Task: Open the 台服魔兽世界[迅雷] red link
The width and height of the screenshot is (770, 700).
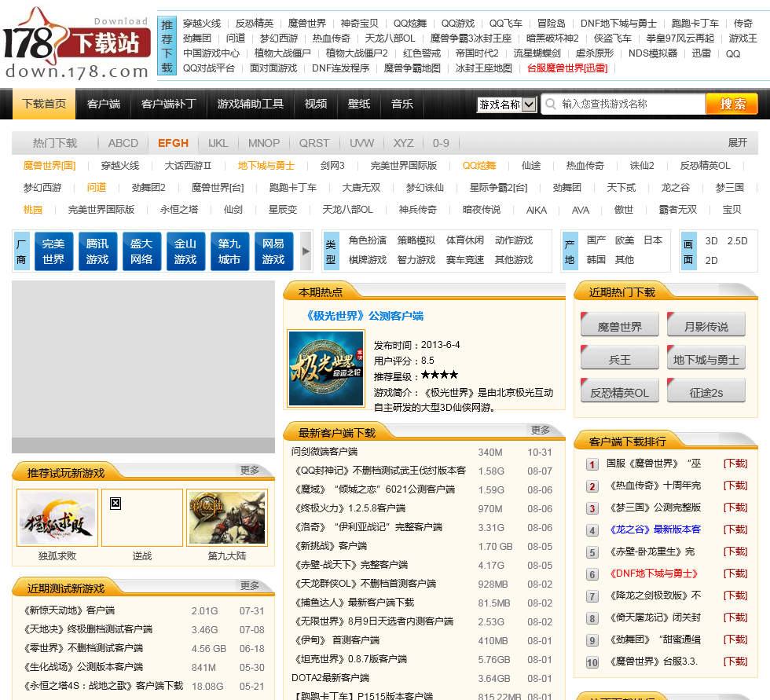Action: coord(567,68)
